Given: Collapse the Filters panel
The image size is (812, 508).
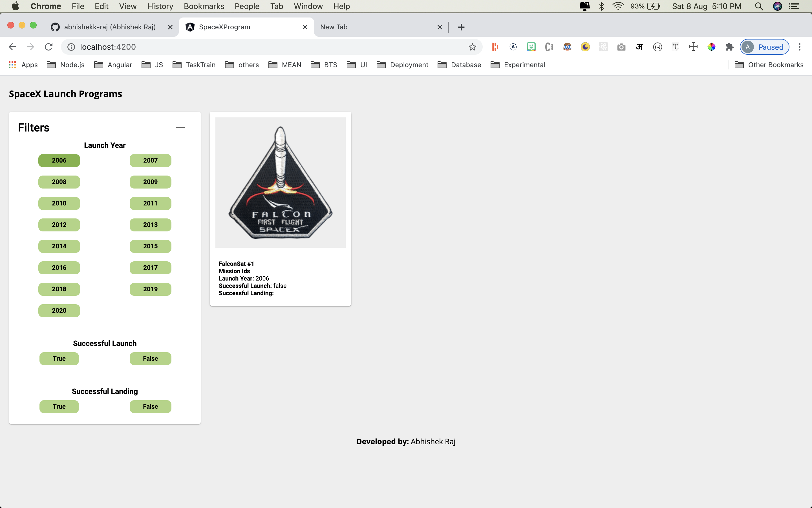Looking at the screenshot, I should (180, 128).
